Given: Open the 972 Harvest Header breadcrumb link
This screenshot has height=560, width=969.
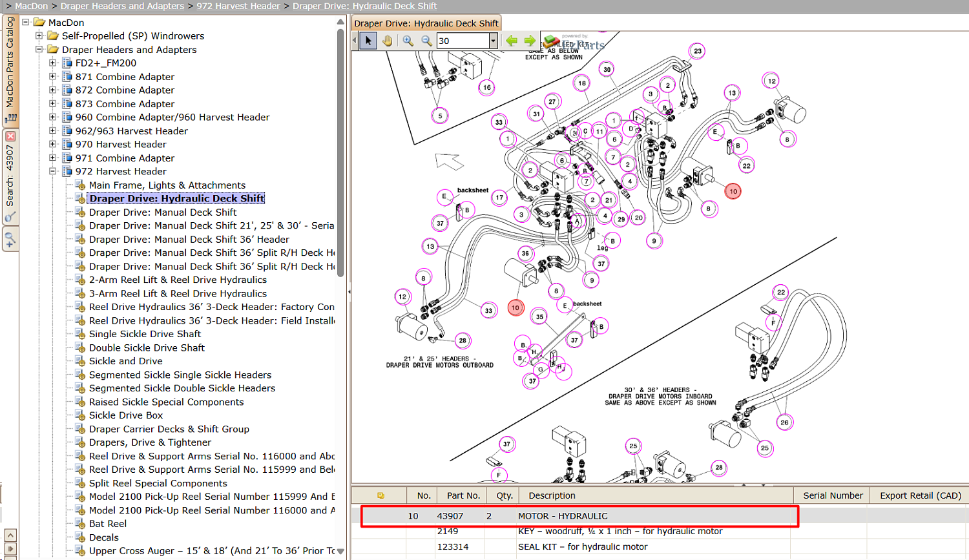Looking at the screenshot, I should [238, 6].
